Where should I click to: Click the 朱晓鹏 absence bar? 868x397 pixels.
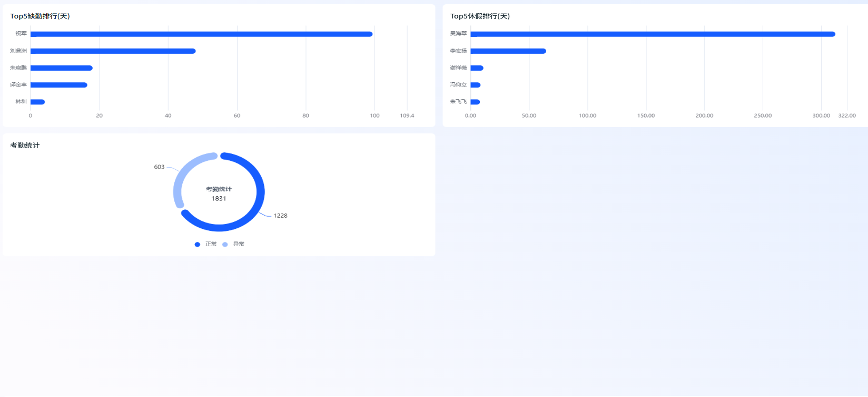click(x=62, y=68)
